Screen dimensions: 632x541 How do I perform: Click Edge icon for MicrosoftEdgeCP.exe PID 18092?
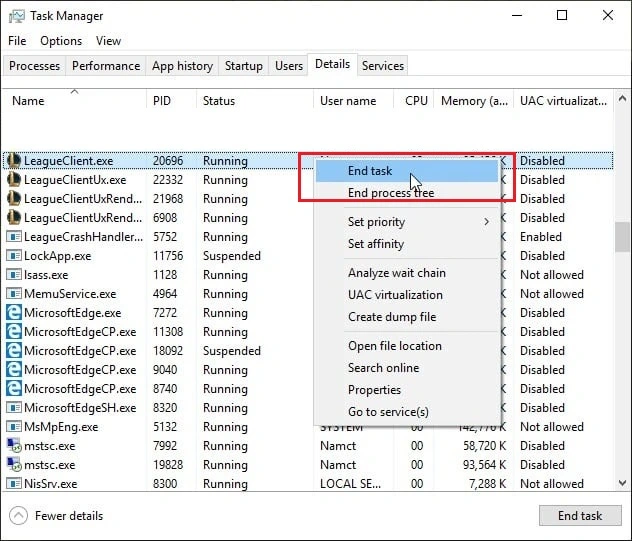(x=14, y=350)
